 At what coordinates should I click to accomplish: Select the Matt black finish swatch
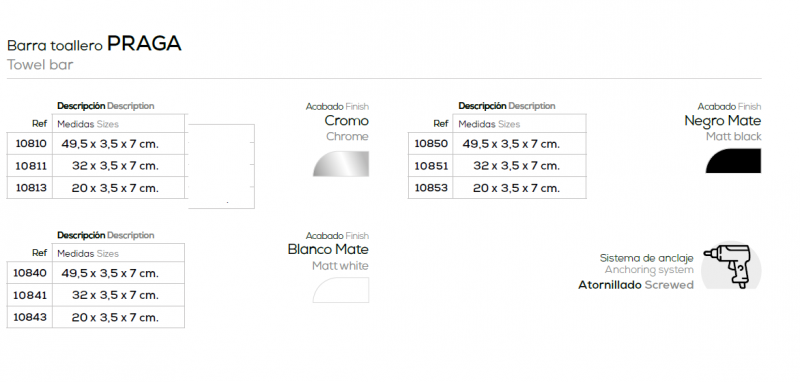click(733, 161)
